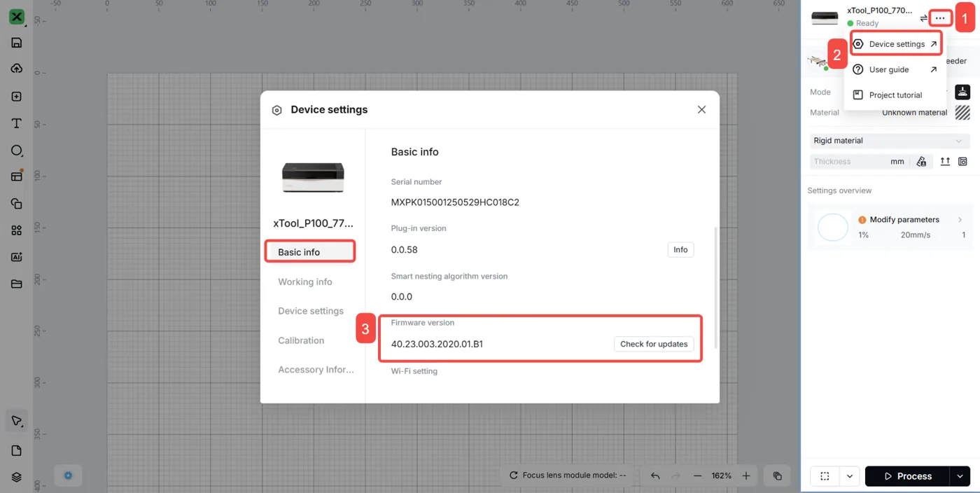980x493 pixels.
Task: Open the three-dots device menu
Action: tap(940, 18)
